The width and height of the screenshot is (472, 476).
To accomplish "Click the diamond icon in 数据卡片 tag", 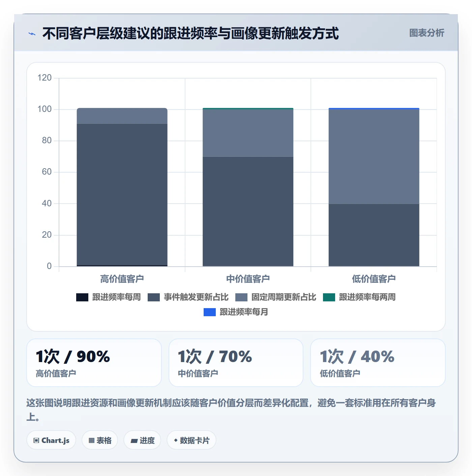I will pyautogui.click(x=176, y=440).
